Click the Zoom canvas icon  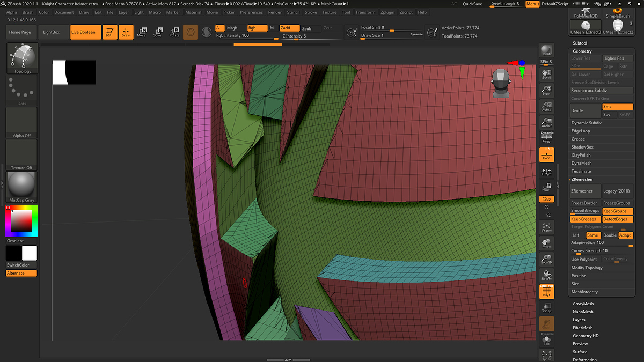click(x=546, y=90)
